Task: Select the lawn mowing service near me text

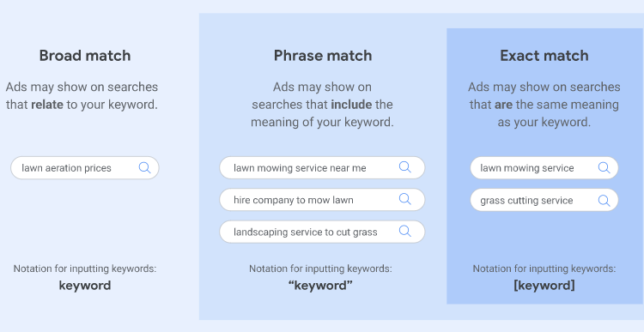Action: click(x=300, y=168)
